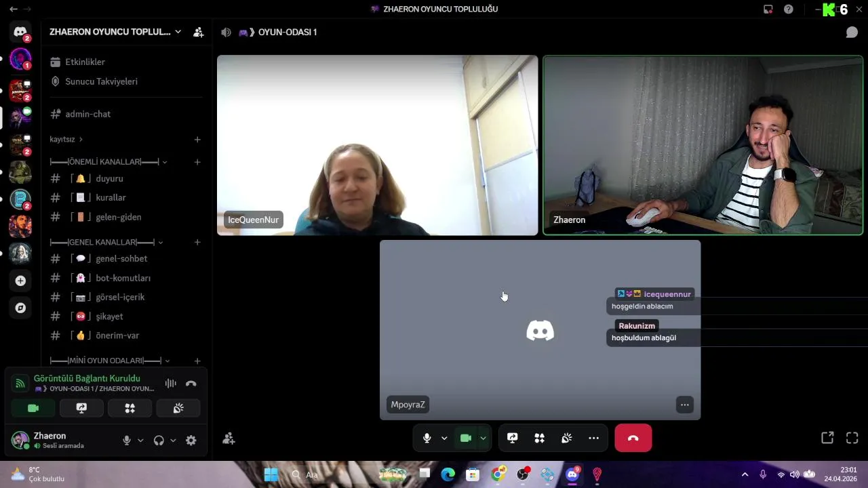Focus the MpoyraZ participant tile

point(540,330)
